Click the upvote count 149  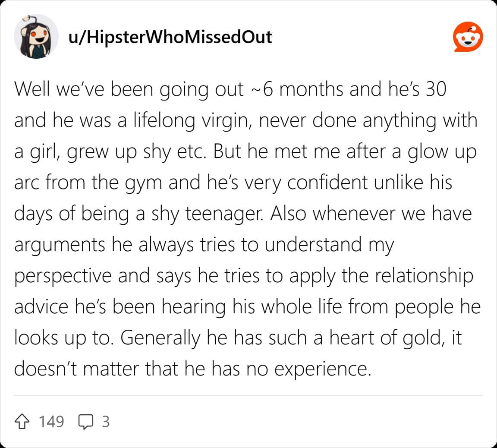[51, 421]
